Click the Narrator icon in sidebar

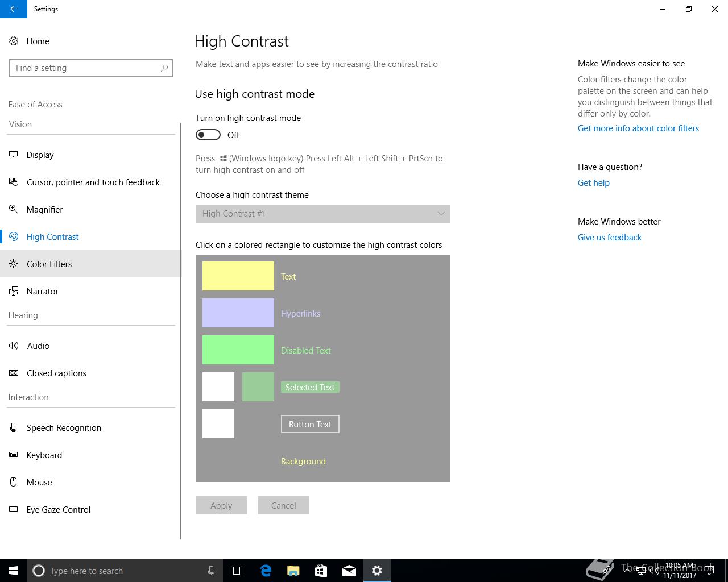[14, 291]
